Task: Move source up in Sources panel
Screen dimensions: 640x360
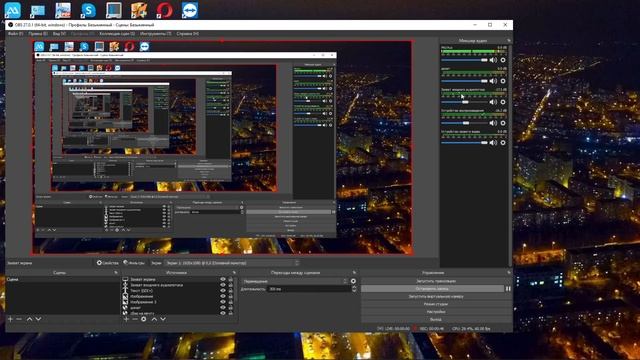Action: pyautogui.click(x=154, y=319)
